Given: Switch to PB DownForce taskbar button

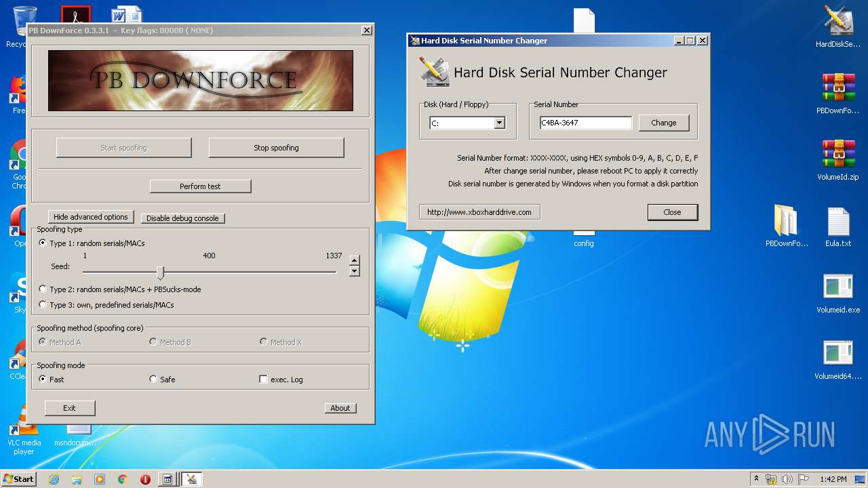Looking at the screenshot, I should pyautogui.click(x=167, y=479).
